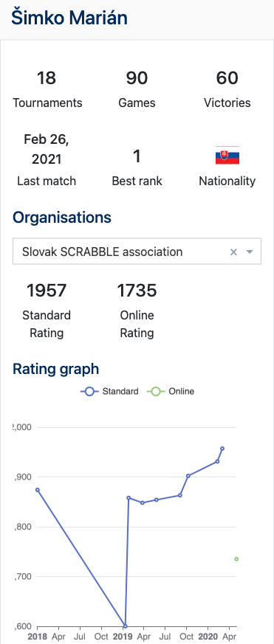The height and width of the screenshot is (644, 274).
Task: Toggle the Standard series legend item
Action: [109, 392]
